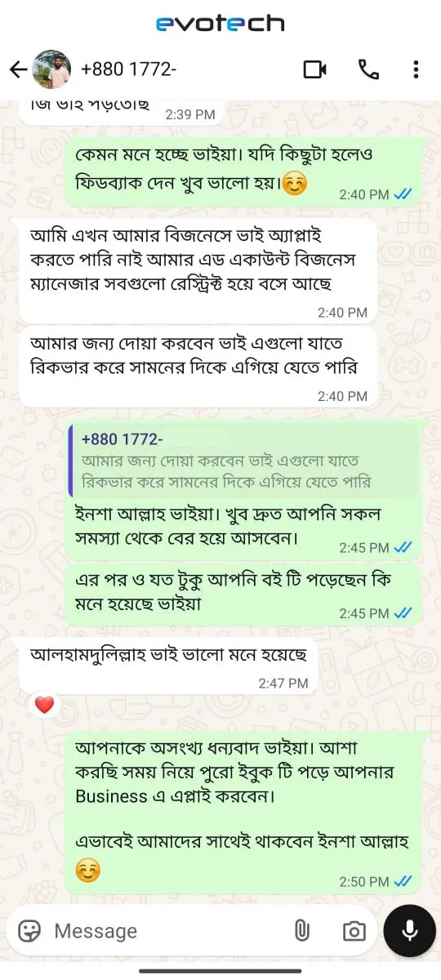
Task: Open the camera from message bar
Action: [354, 931]
